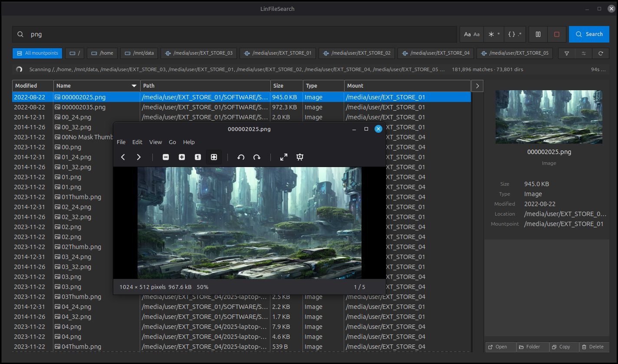The width and height of the screenshot is (618, 364).
Task: Go to previous image in viewer
Action: (x=123, y=157)
